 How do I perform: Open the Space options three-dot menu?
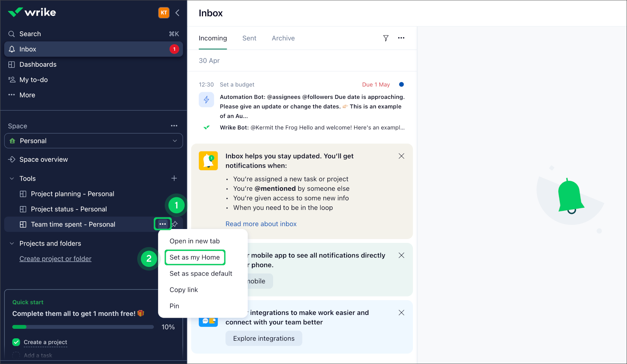pyautogui.click(x=174, y=126)
